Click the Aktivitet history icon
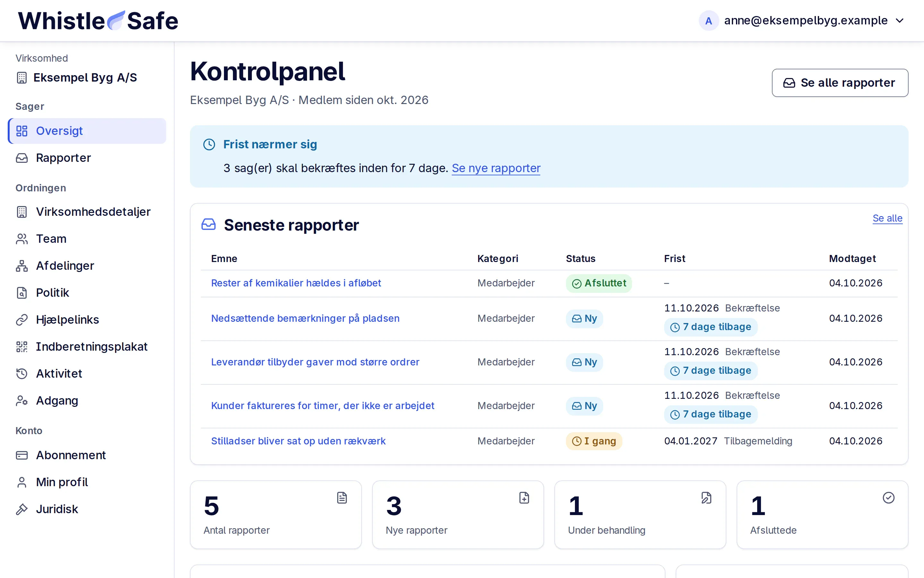Viewport: 924px width, 578px height. click(22, 373)
